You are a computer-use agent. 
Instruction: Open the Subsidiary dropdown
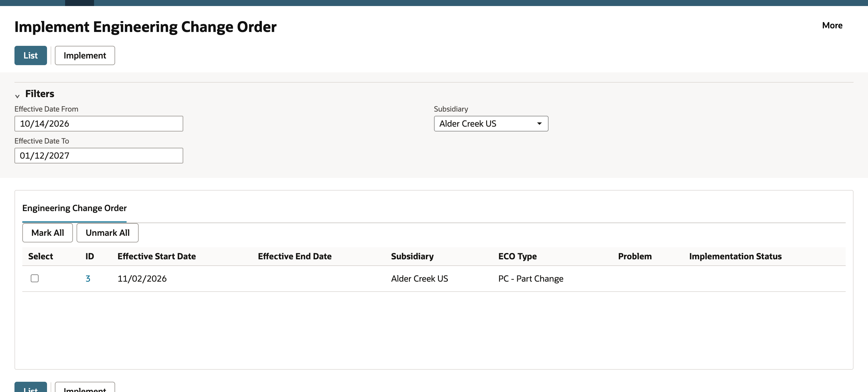click(x=491, y=124)
